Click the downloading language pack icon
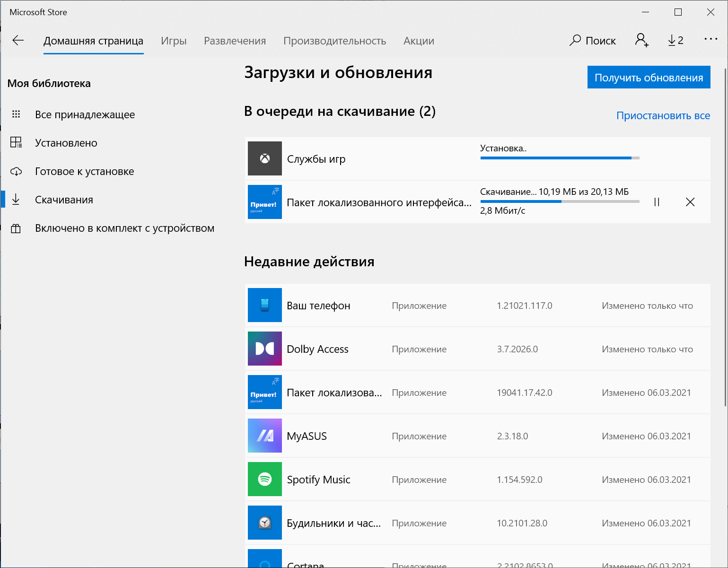This screenshot has width=728, height=568. (265, 202)
